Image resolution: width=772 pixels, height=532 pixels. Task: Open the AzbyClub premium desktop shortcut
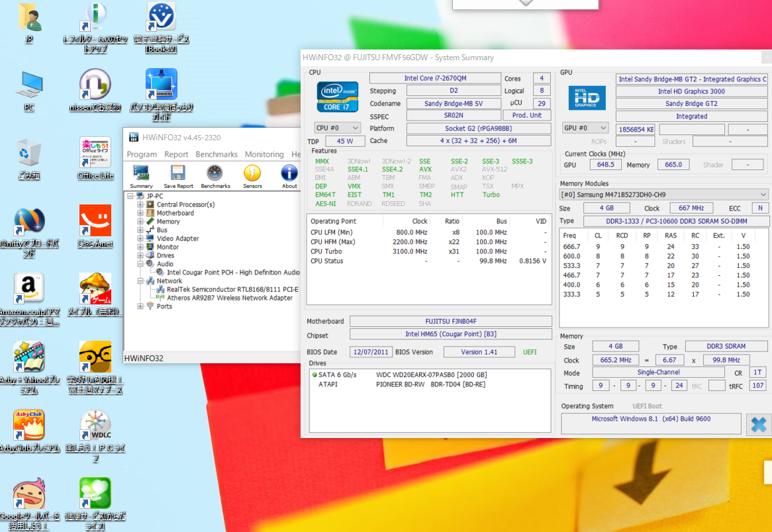pos(29,431)
